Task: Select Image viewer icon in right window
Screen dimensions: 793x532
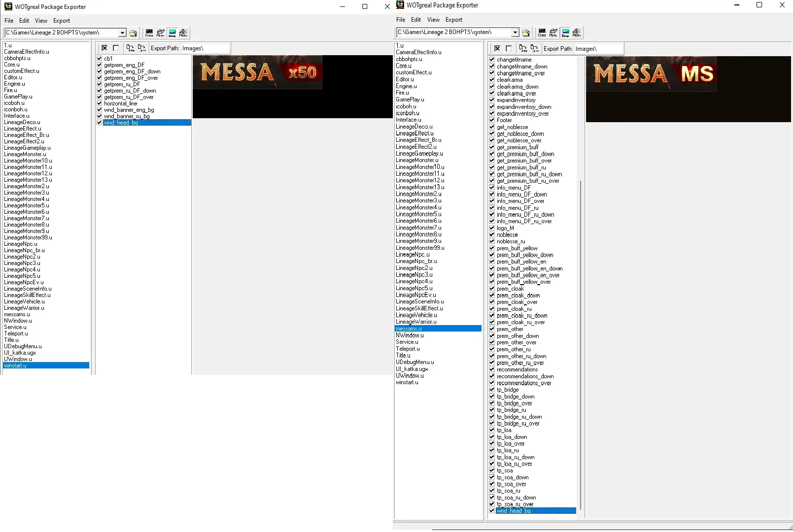Action: (x=565, y=33)
